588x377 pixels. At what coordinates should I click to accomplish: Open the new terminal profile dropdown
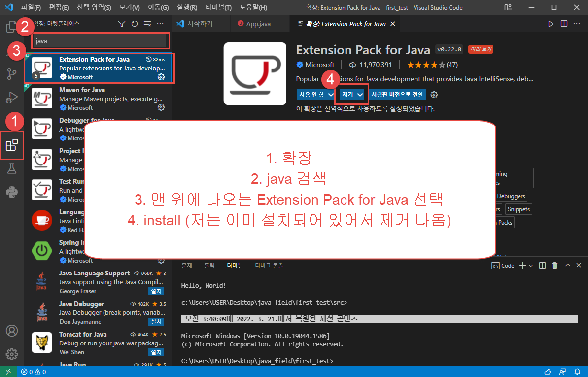[x=531, y=266]
